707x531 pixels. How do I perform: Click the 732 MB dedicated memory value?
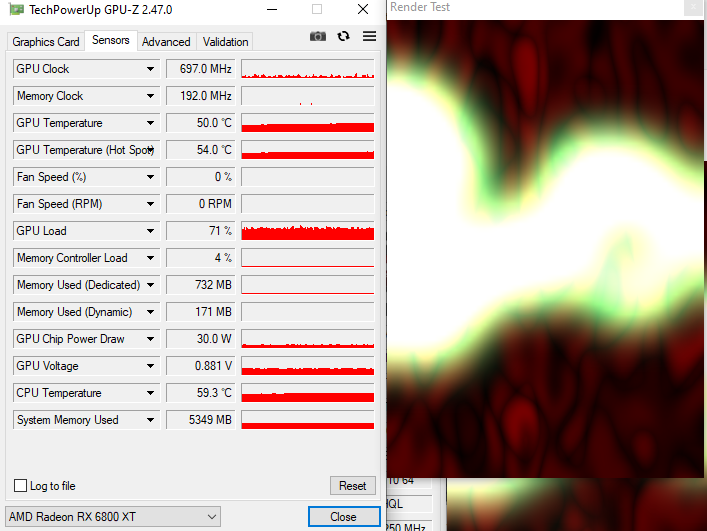click(201, 285)
